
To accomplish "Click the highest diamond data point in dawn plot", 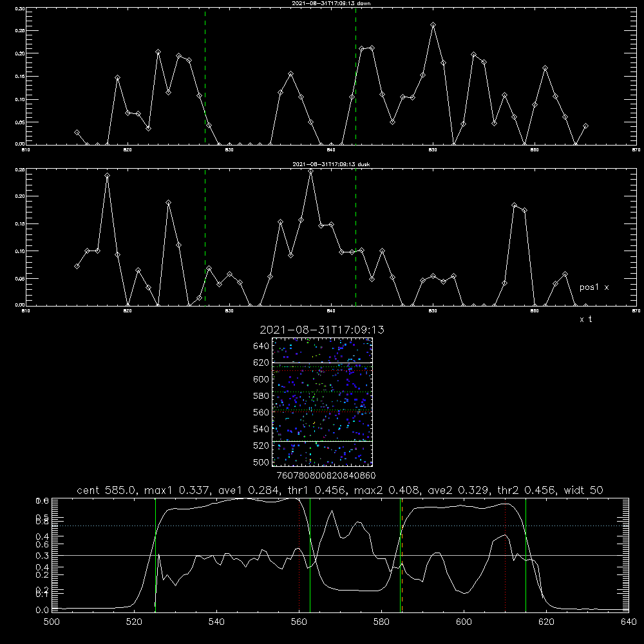I will [433, 25].
